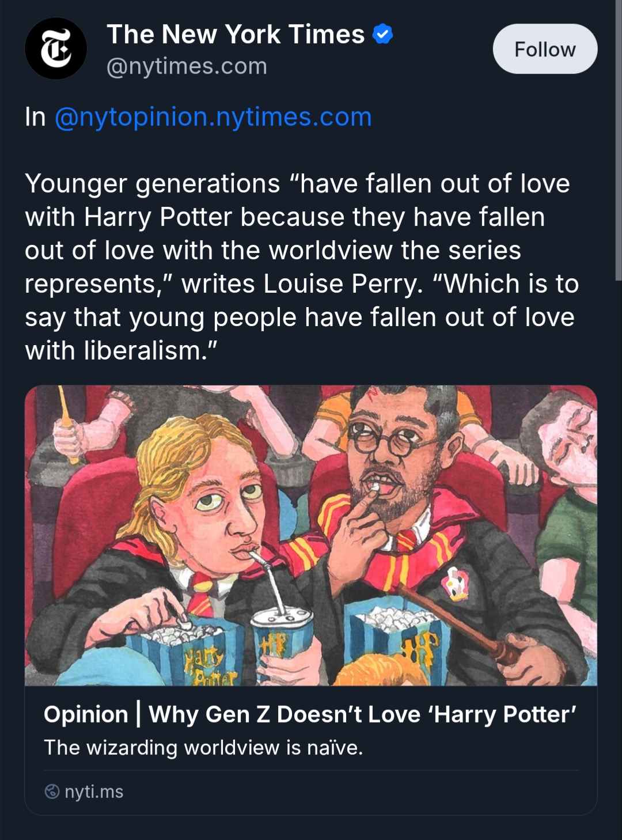The image size is (622, 840).
Task: Click "The wizarding worldview is naïve." description
Action: 203,747
